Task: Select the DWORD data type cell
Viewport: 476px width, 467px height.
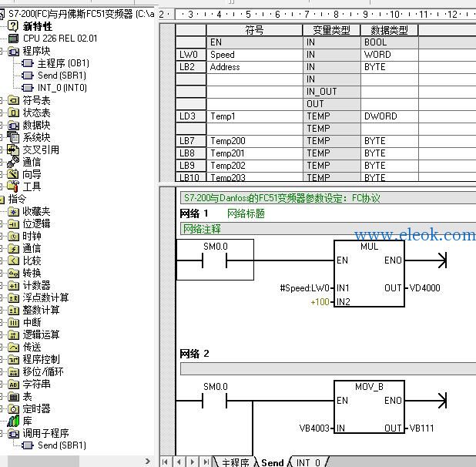Action: pos(389,116)
